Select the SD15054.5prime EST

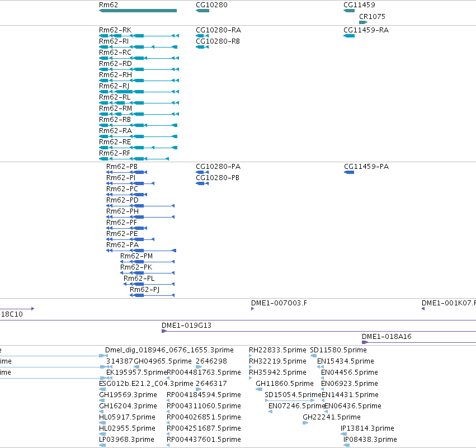click(x=290, y=400)
